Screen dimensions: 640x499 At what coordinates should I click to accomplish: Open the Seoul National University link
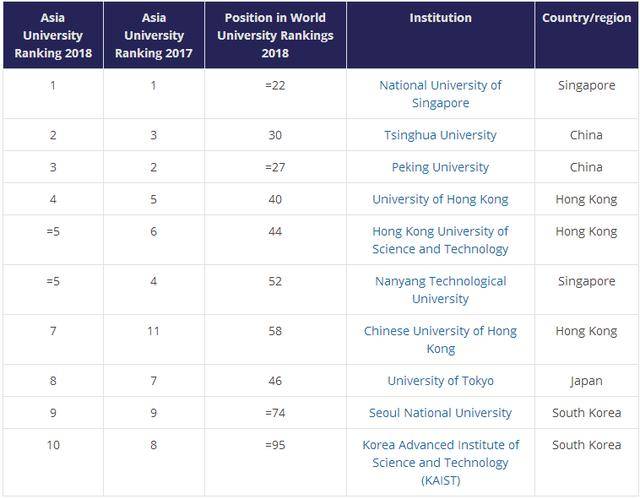coord(440,413)
